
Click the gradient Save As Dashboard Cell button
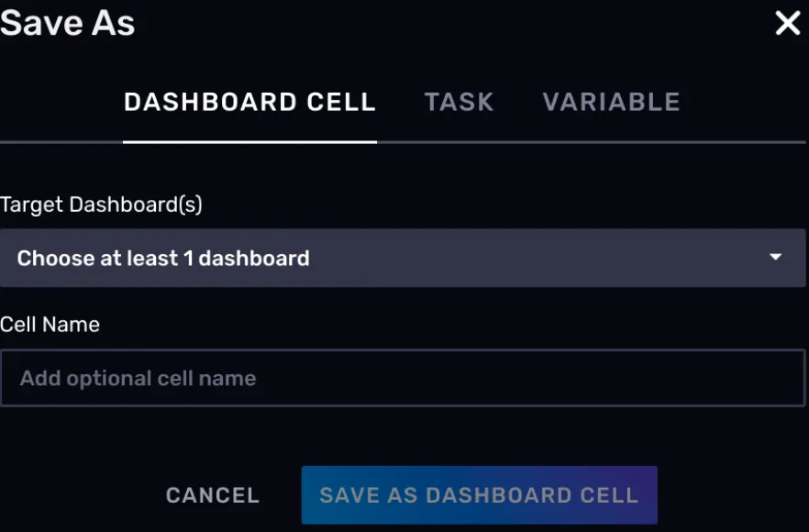tap(479, 495)
